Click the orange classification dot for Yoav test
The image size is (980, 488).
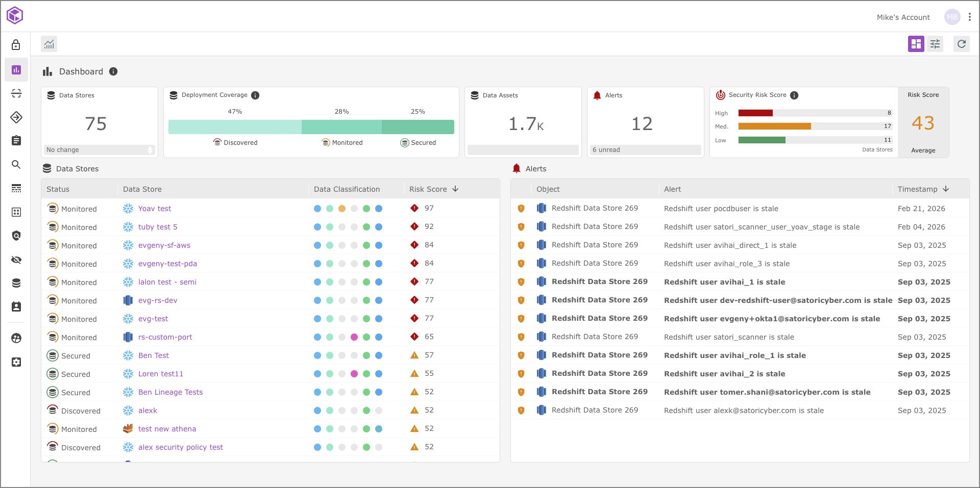click(x=342, y=209)
